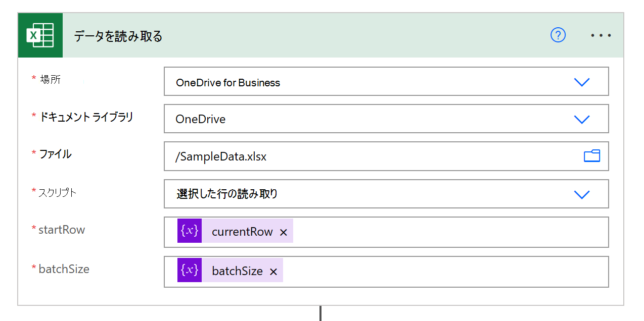
Task: Open the ellipsis menu for データを読み取る
Action: coord(601,35)
